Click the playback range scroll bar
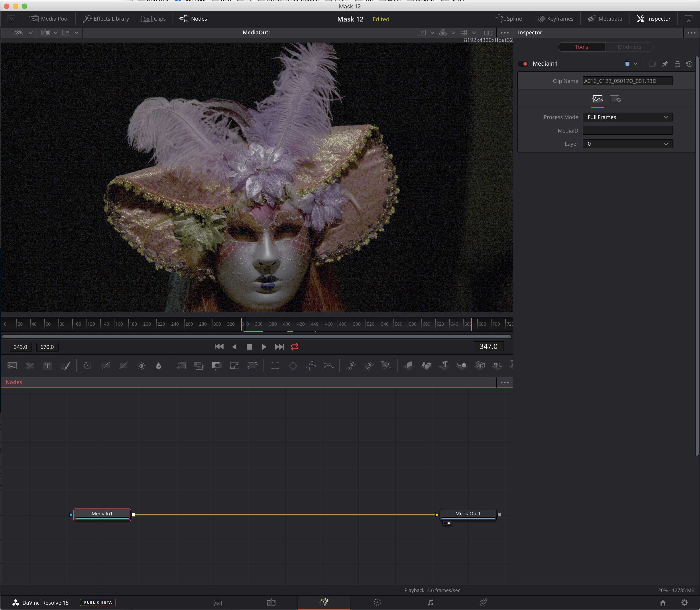 click(x=256, y=337)
